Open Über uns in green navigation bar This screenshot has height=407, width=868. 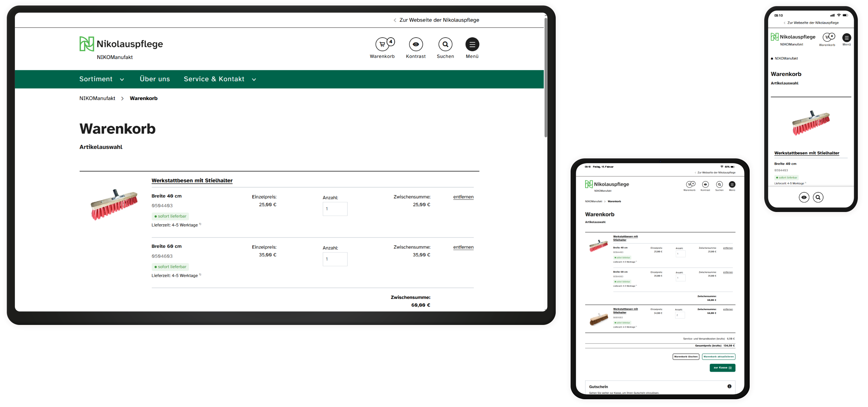click(155, 79)
